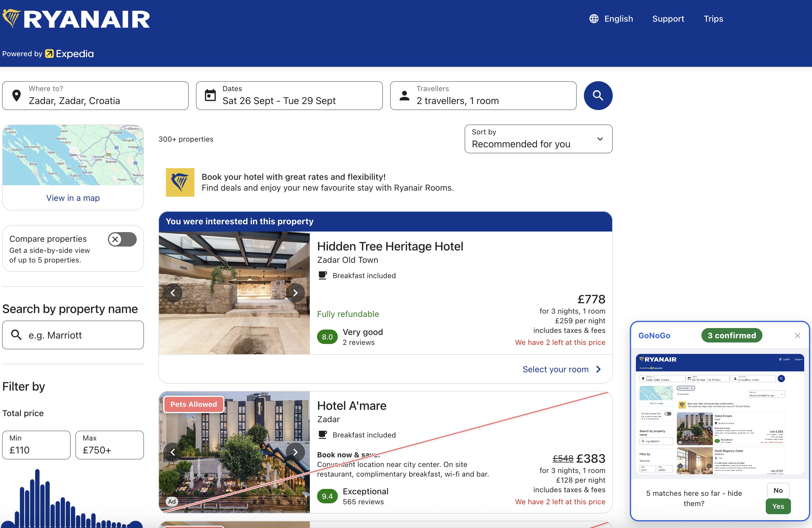Viewport: 812px width, 528px height.
Task: Click the 300+ properties count
Action: [x=186, y=139]
